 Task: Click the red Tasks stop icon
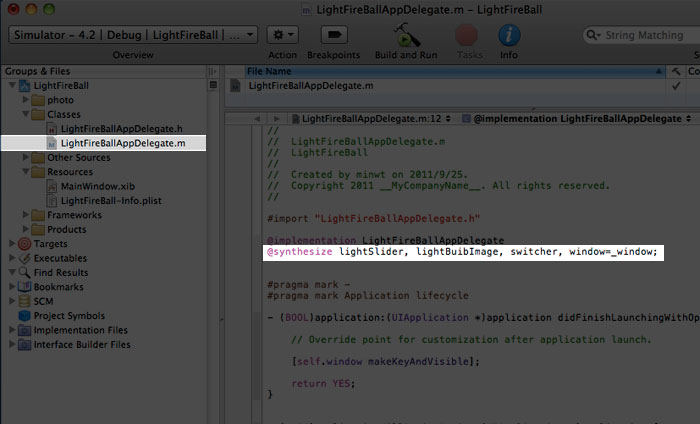tap(467, 35)
